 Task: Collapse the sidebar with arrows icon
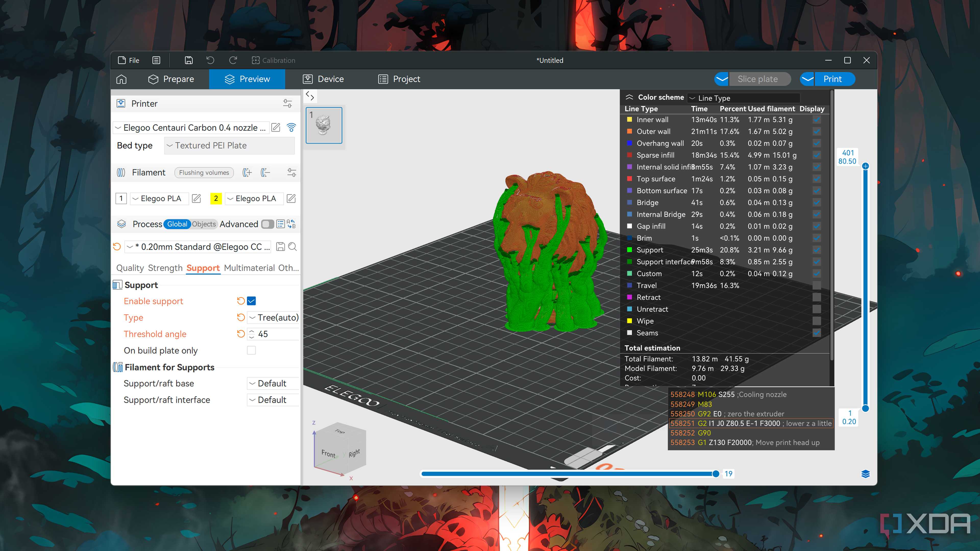point(310,96)
